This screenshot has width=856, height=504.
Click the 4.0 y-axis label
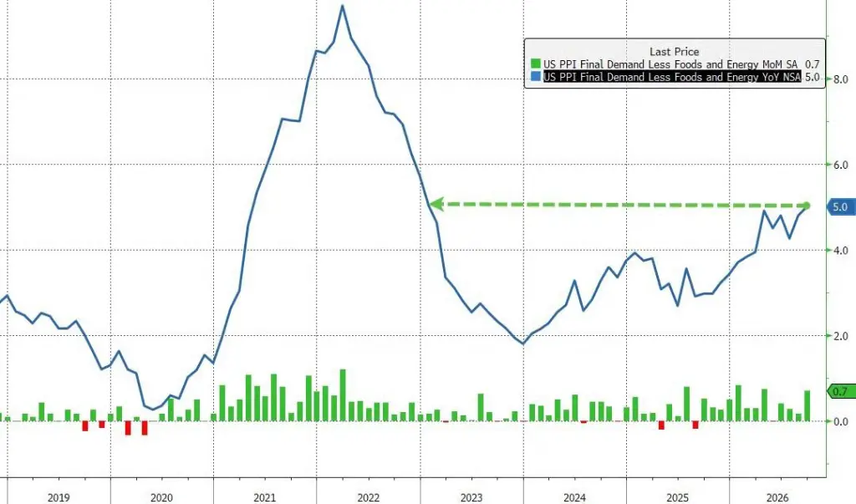click(841, 251)
